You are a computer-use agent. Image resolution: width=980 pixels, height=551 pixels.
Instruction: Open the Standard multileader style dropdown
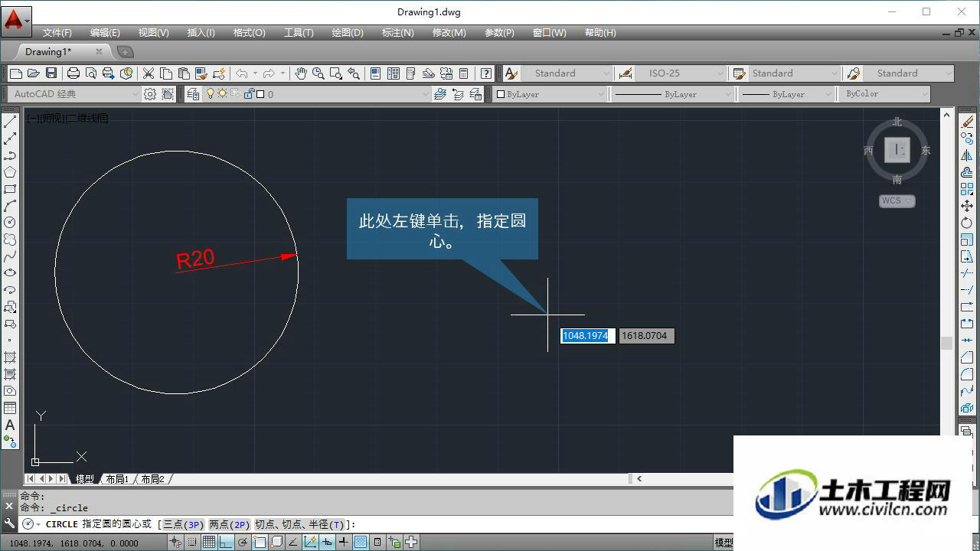pos(909,73)
